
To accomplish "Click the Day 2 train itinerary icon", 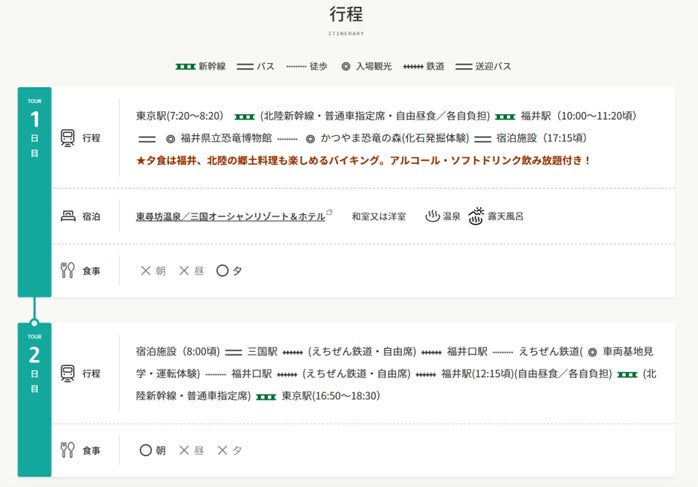I will click(68, 373).
